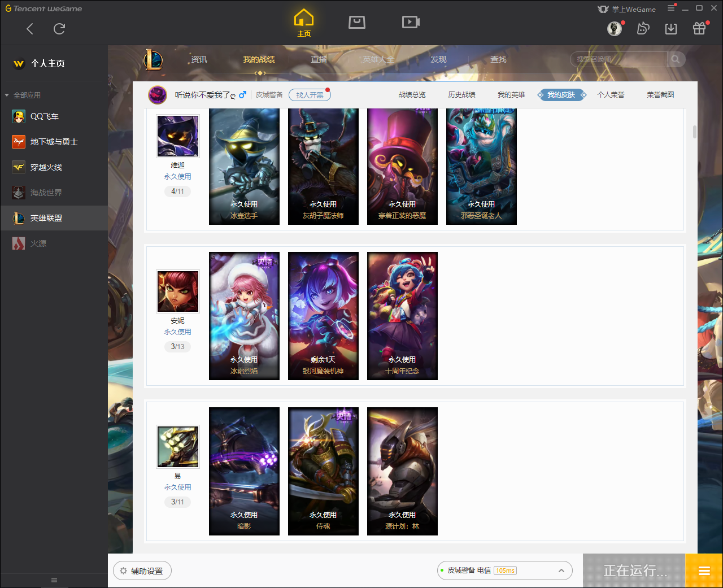Switch to 荣誉截图 sub-tab
723x588 pixels.
(x=660, y=95)
